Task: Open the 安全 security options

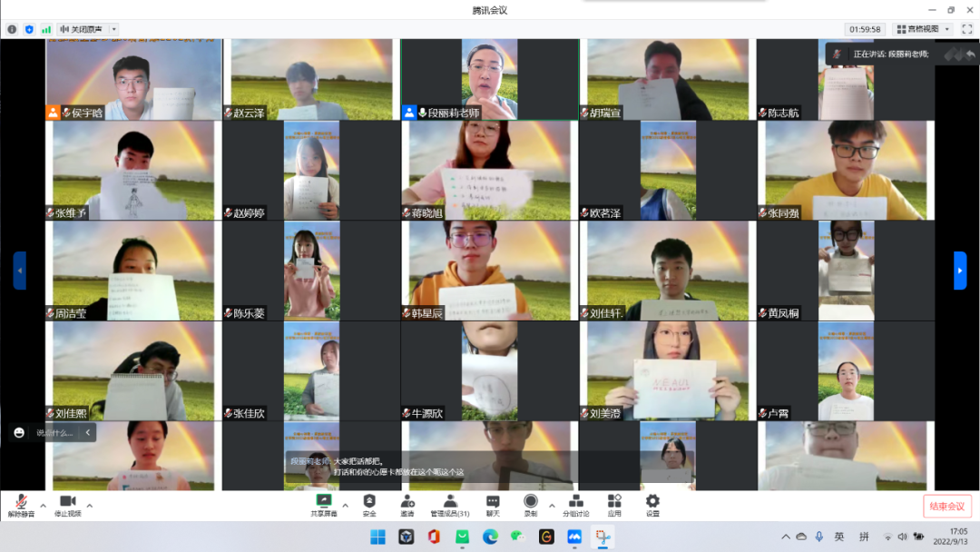Action: tap(369, 505)
